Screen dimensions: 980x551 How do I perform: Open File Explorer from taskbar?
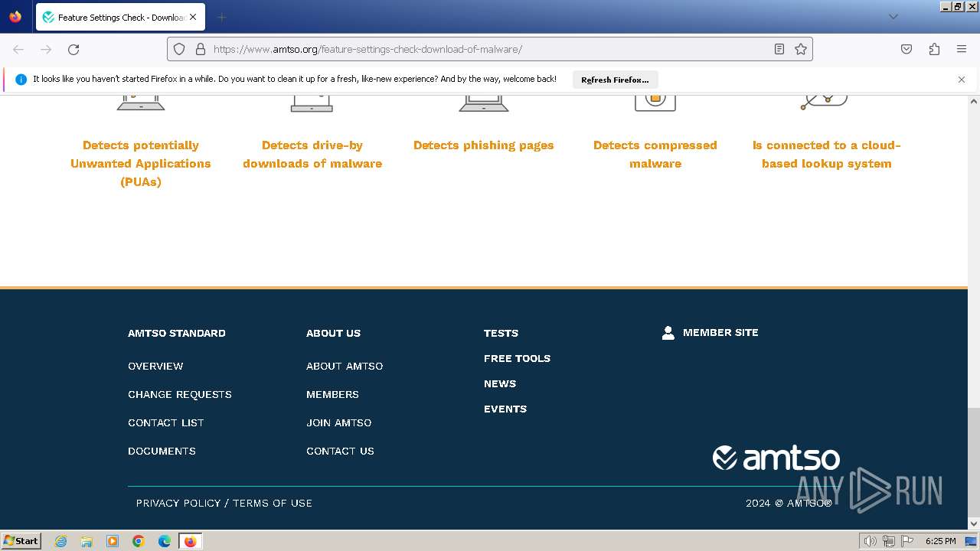coord(87,541)
